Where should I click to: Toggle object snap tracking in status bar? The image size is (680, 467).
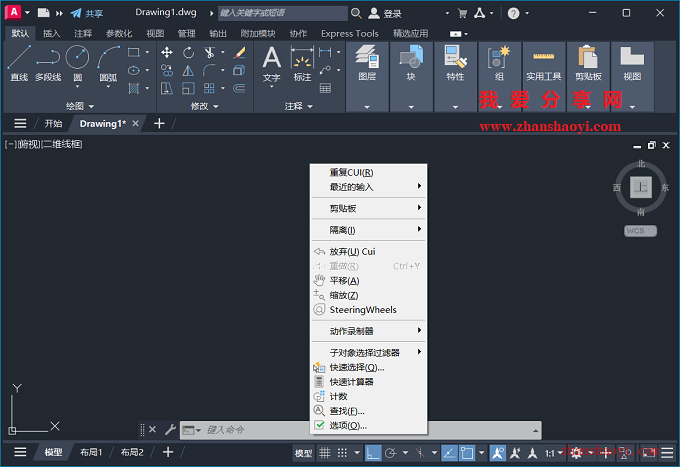tap(449, 453)
